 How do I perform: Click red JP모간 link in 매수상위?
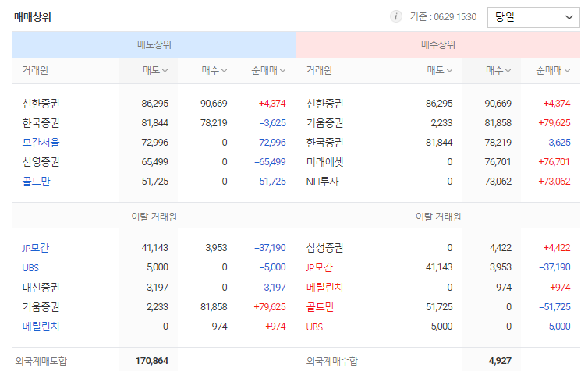(320, 267)
